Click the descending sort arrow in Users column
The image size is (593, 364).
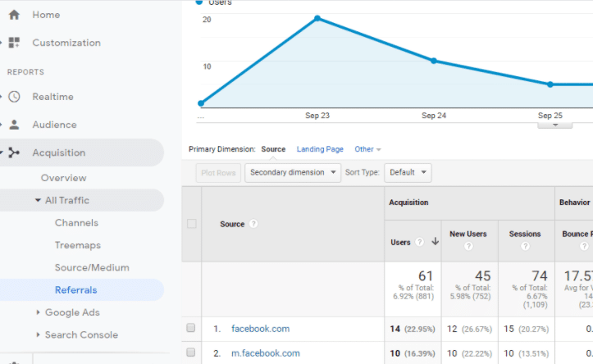point(436,241)
